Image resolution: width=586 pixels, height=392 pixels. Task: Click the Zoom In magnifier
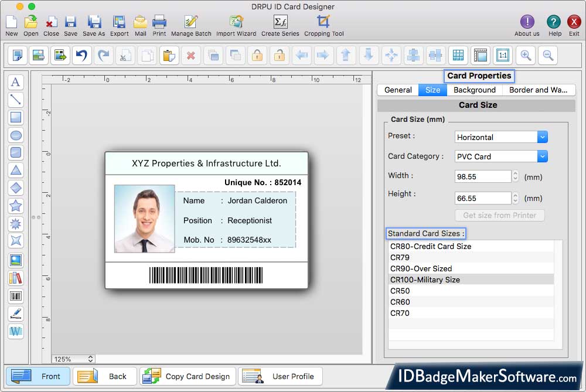click(526, 56)
